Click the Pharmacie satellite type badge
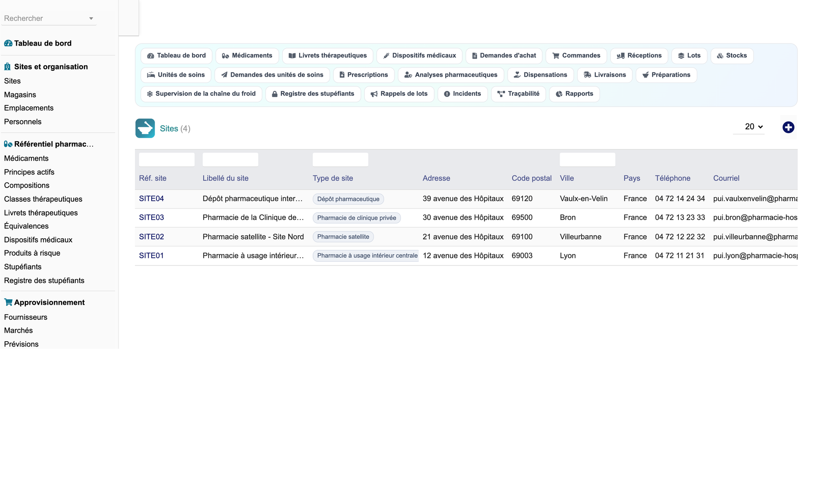The width and height of the screenshot is (815, 504). 343,237
